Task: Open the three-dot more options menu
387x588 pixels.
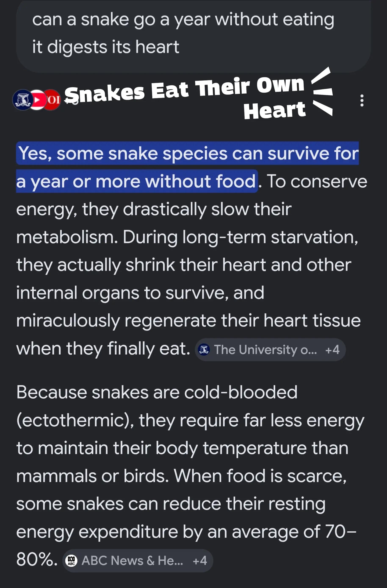Action: (362, 100)
